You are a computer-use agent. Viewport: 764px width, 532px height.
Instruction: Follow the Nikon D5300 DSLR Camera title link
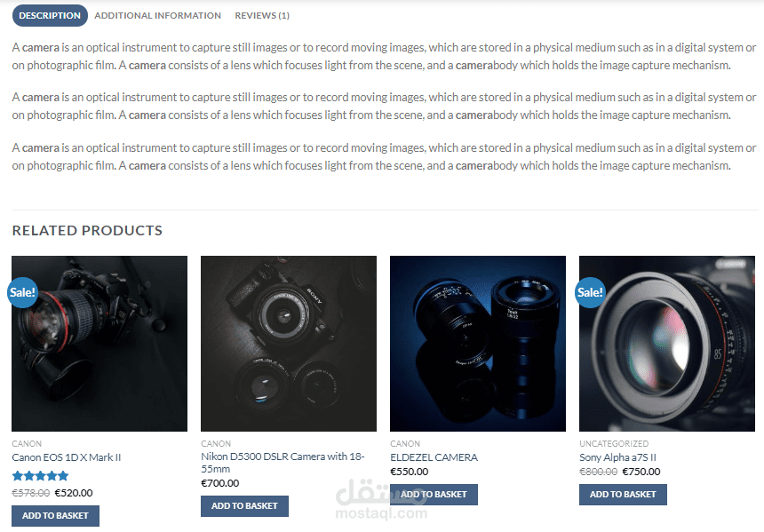coord(283,463)
